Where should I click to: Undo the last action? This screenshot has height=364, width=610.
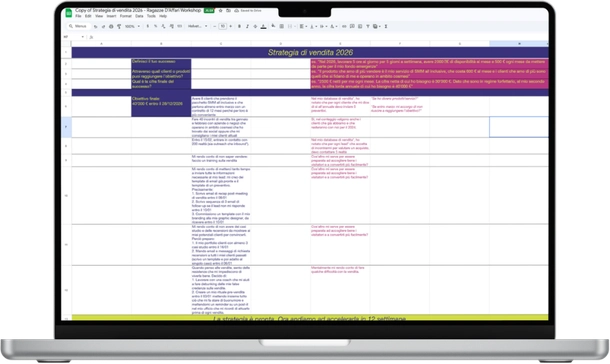pos(95,26)
